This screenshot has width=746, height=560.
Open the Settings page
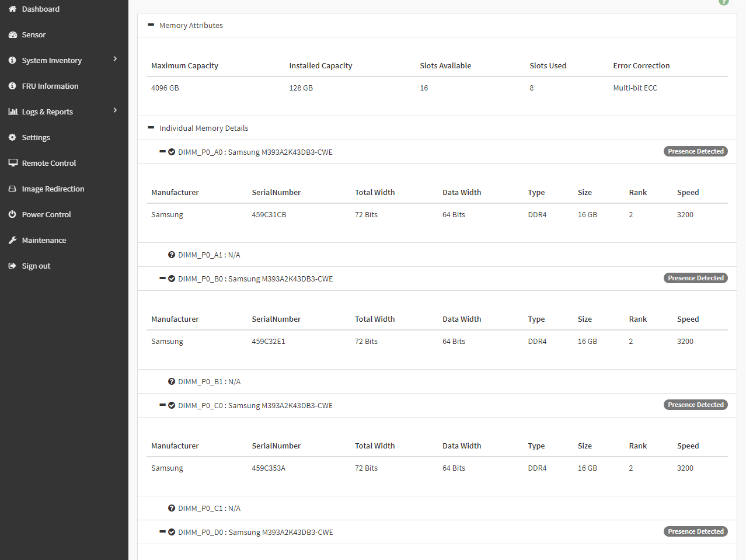pyautogui.click(x=64, y=137)
